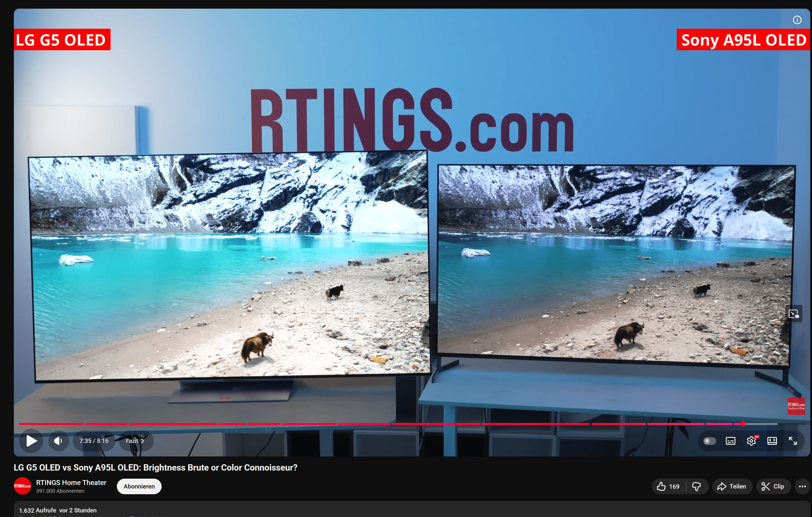The height and width of the screenshot is (517, 812).
Task: Dislike the video with thumbs down
Action: pos(696,486)
